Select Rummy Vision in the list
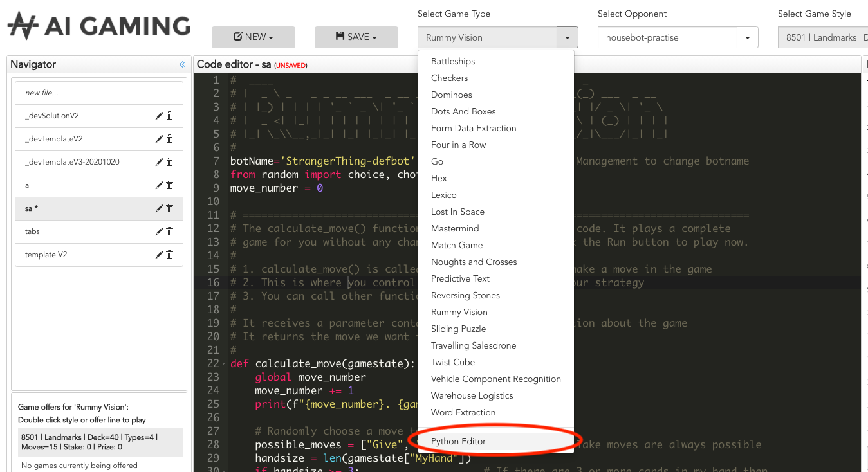This screenshot has height=472, width=868. coord(495,312)
